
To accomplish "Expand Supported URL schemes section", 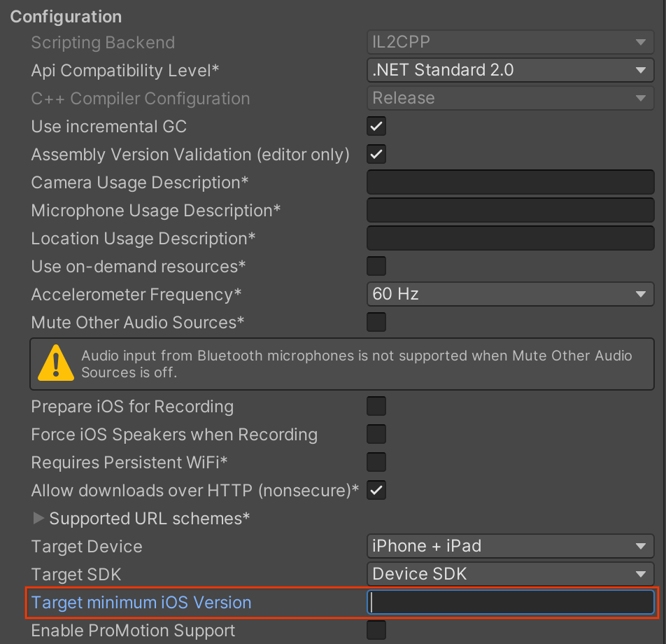I will (38, 519).
